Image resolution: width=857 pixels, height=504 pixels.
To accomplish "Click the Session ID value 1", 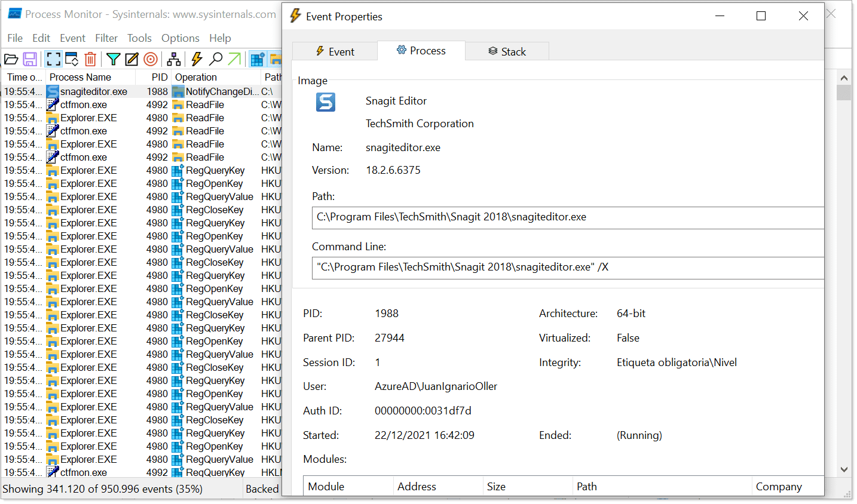I will click(377, 362).
